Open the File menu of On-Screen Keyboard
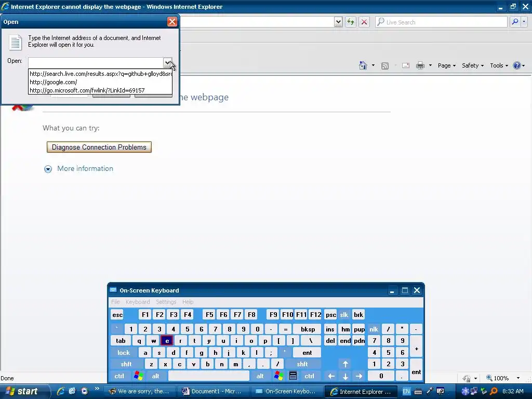 tap(115, 302)
